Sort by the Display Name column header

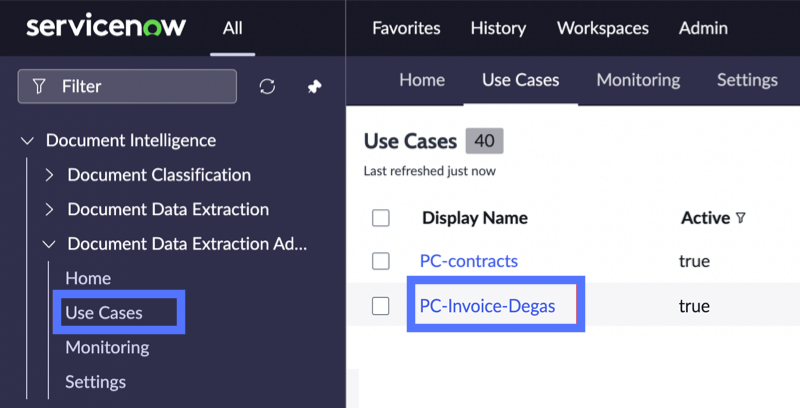pos(475,218)
